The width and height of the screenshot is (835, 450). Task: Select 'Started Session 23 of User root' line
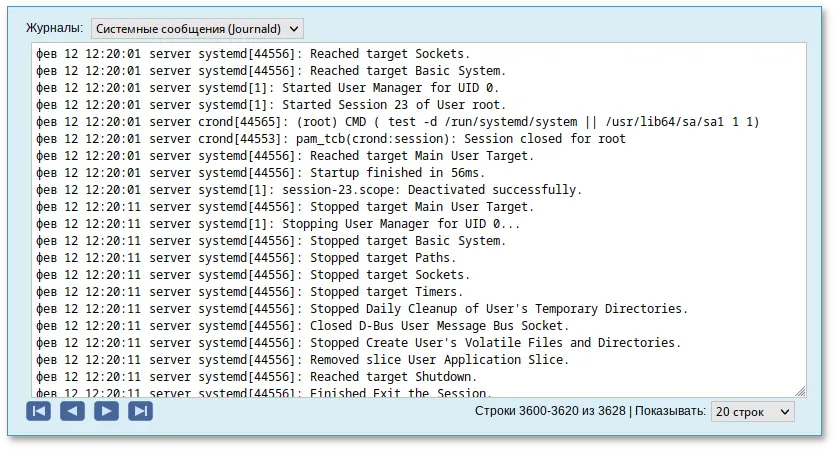click(271, 105)
